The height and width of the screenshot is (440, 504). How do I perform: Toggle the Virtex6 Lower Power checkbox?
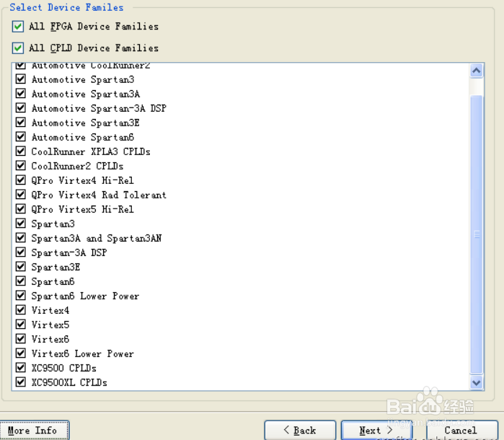pos(21,353)
